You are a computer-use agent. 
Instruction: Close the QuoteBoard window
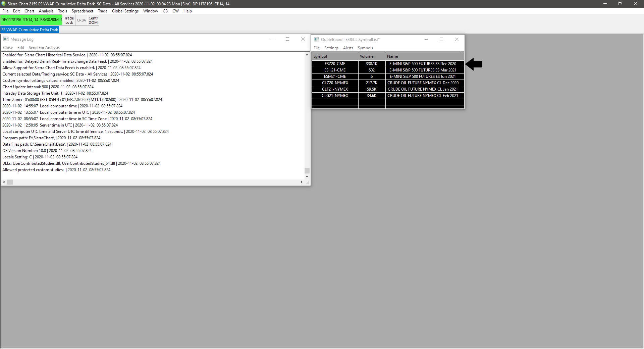[x=457, y=40]
